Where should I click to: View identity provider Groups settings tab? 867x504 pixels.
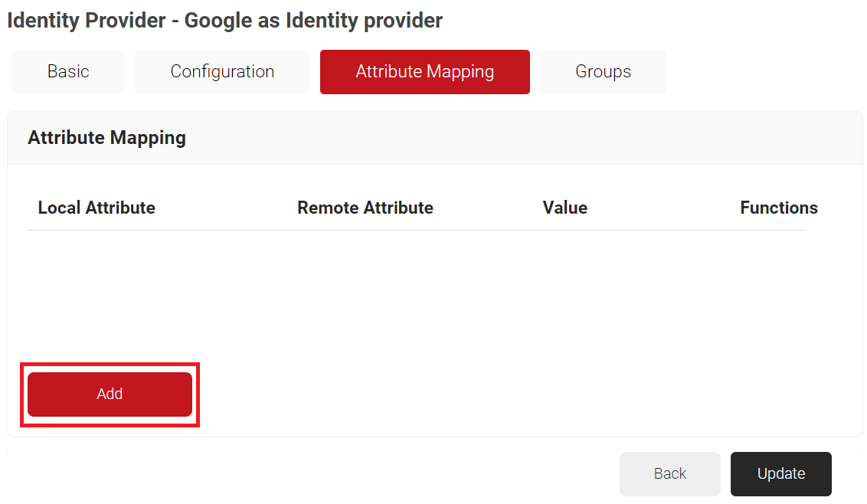(603, 72)
